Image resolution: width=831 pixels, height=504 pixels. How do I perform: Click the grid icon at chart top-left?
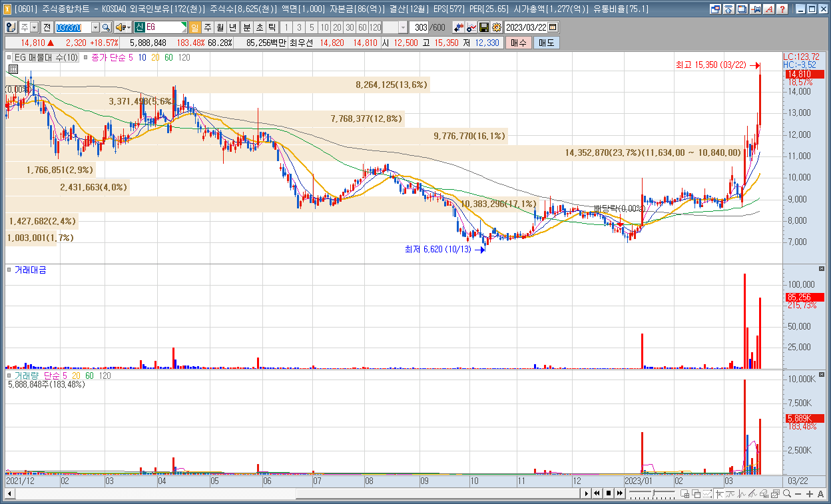click(x=13, y=69)
